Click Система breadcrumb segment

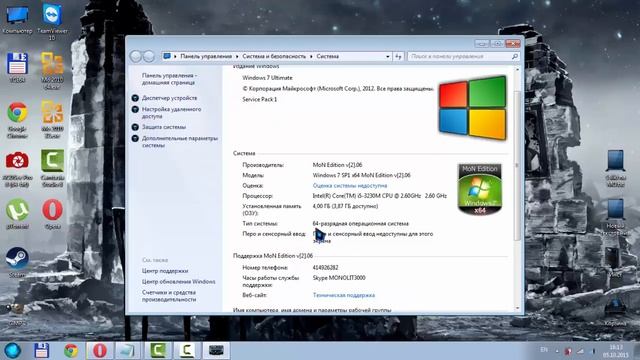tap(327, 56)
